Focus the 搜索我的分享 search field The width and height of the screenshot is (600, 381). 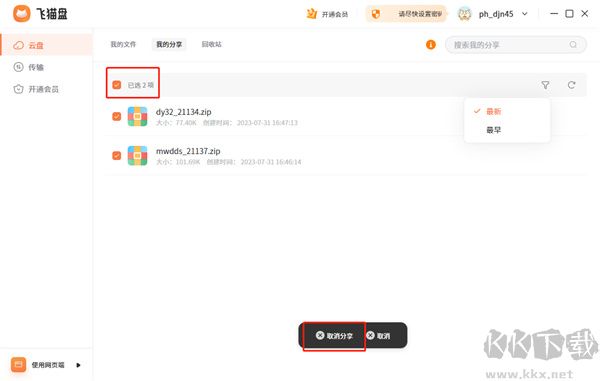[515, 45]
